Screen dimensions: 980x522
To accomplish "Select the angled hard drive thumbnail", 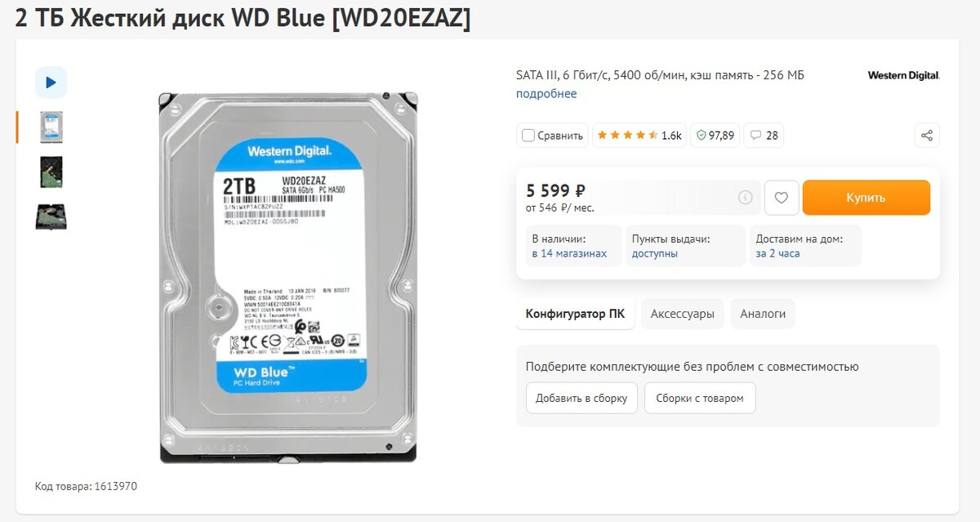I will click(x=51, y=217).
